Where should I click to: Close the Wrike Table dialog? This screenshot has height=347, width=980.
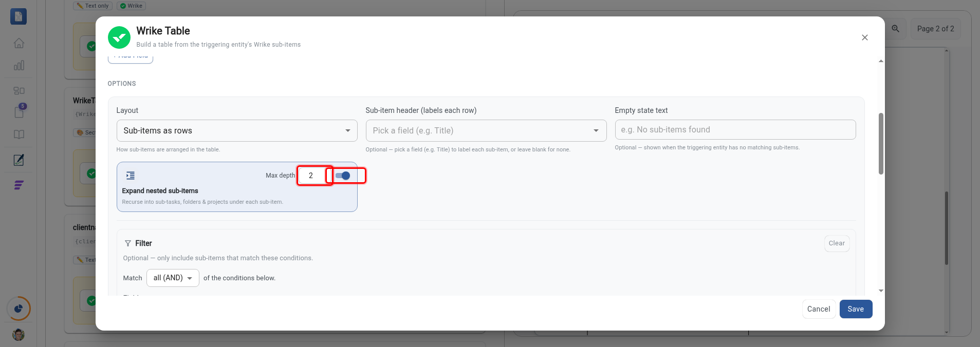tap(865, 37)
